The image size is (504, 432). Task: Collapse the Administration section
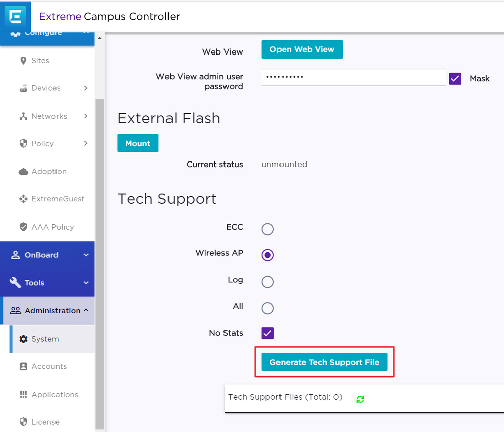coord(86,311)
